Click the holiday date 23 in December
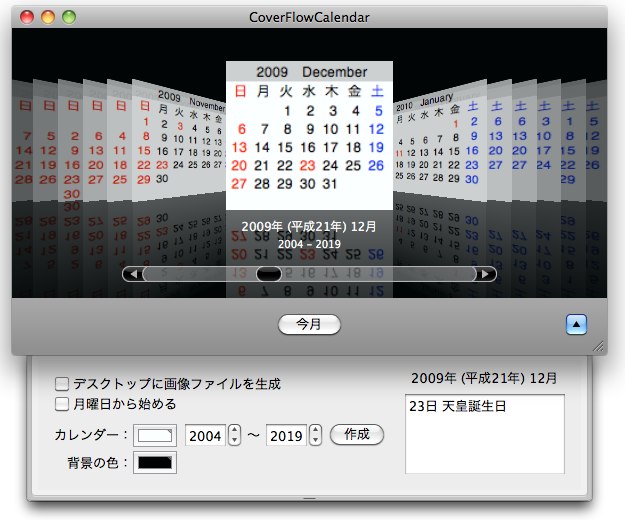The width and height of the screenshot is (625, 520). [x=307, y=165]
